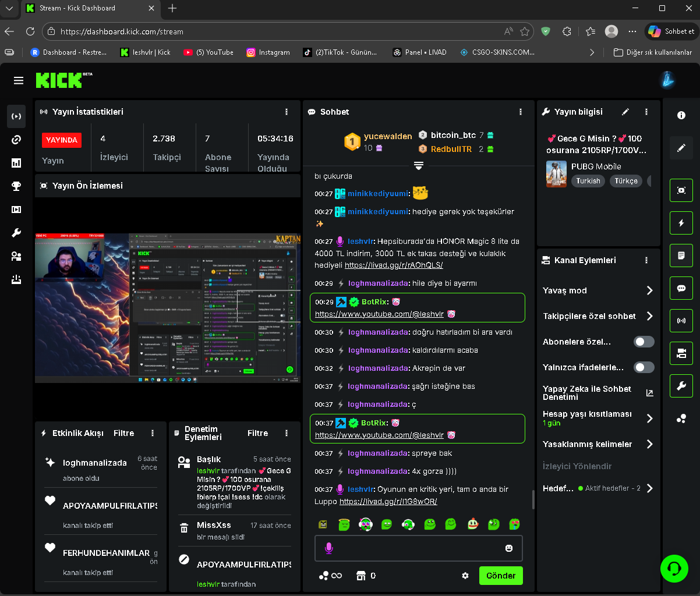Open the trophy achievements sidebar icon
Screen dimensions: 700x596
[16, 186]
